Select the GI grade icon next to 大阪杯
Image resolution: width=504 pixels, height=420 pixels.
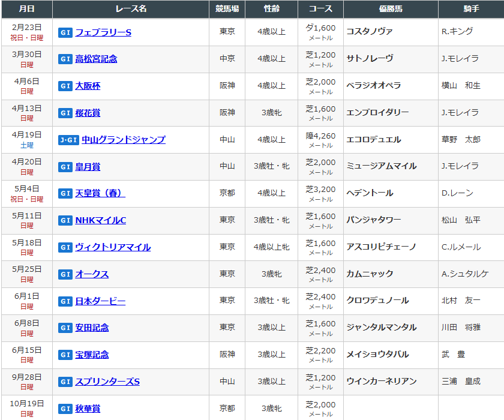pyautogui.click(x=65, y=86)
